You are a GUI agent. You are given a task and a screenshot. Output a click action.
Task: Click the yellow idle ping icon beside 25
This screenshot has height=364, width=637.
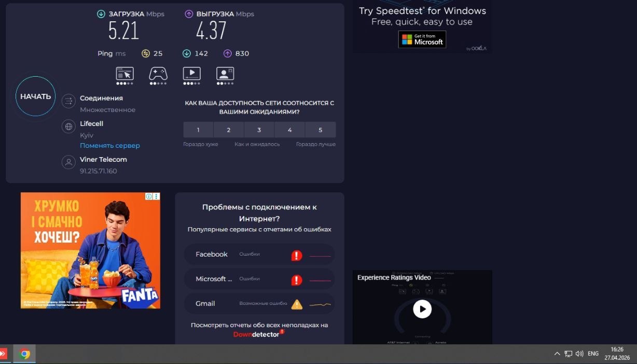pyautogui.click(x=146, y=53)
